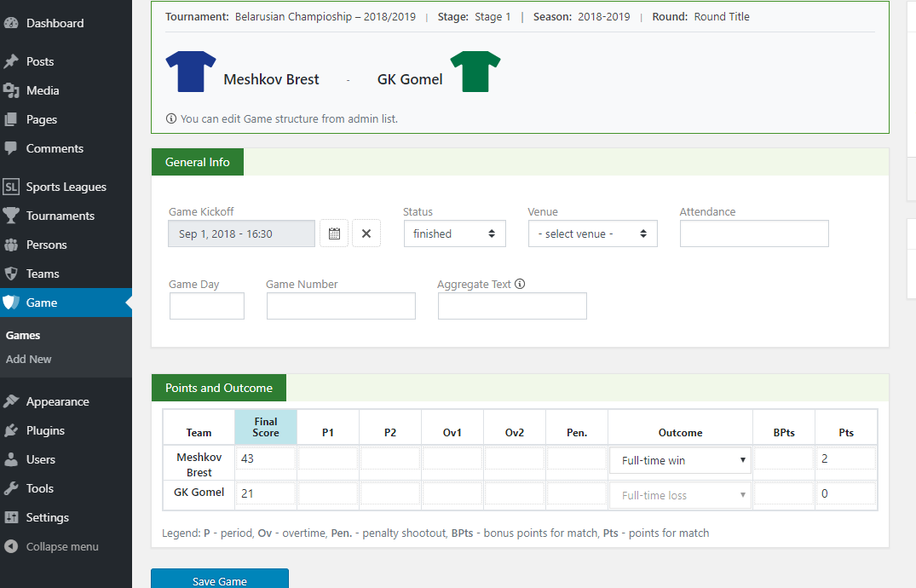This screenshot has height=588, width=916.
Task: Click the Save Game button
Action: [220, 579]
